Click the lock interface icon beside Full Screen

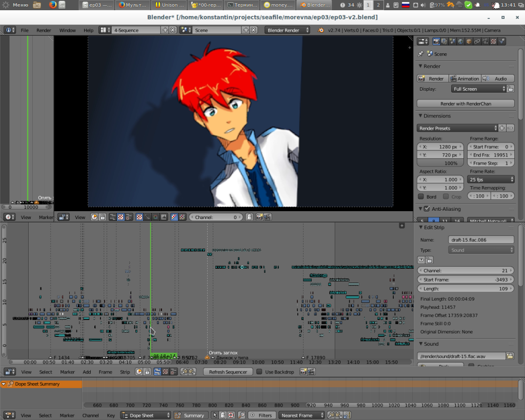click(x=510, y=89)
